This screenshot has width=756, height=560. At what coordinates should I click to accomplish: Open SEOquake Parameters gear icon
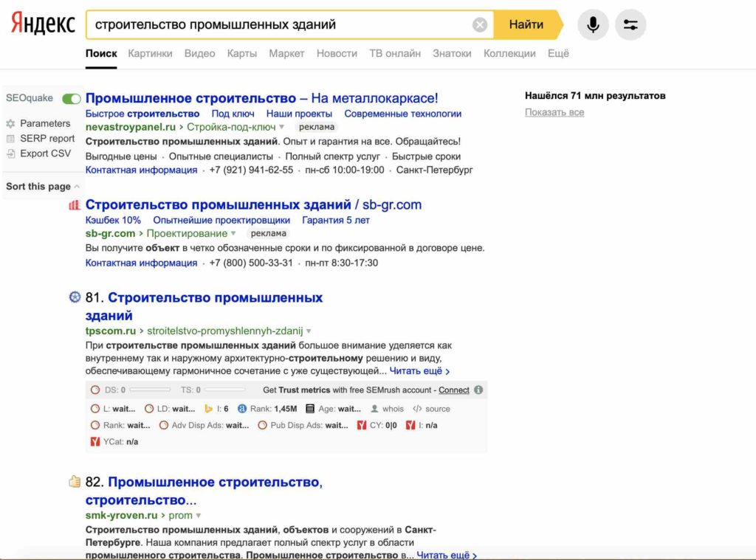pyautogui.click(x=10, y=123)
